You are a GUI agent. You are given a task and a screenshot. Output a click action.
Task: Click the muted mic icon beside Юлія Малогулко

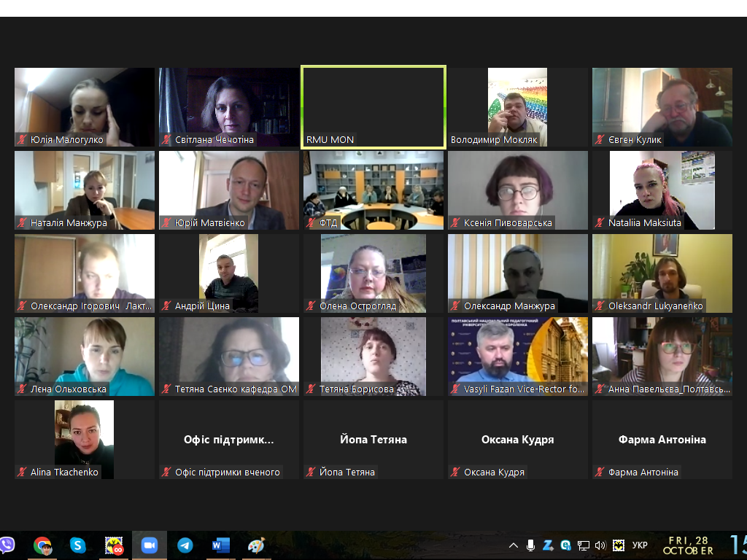[x=23, y=140]
